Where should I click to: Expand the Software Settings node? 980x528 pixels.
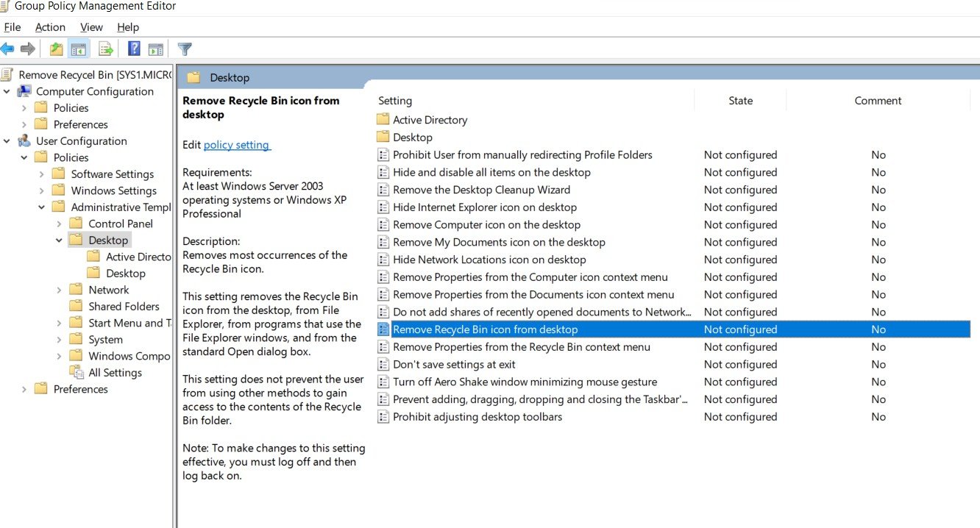click(x=42, y=174)
